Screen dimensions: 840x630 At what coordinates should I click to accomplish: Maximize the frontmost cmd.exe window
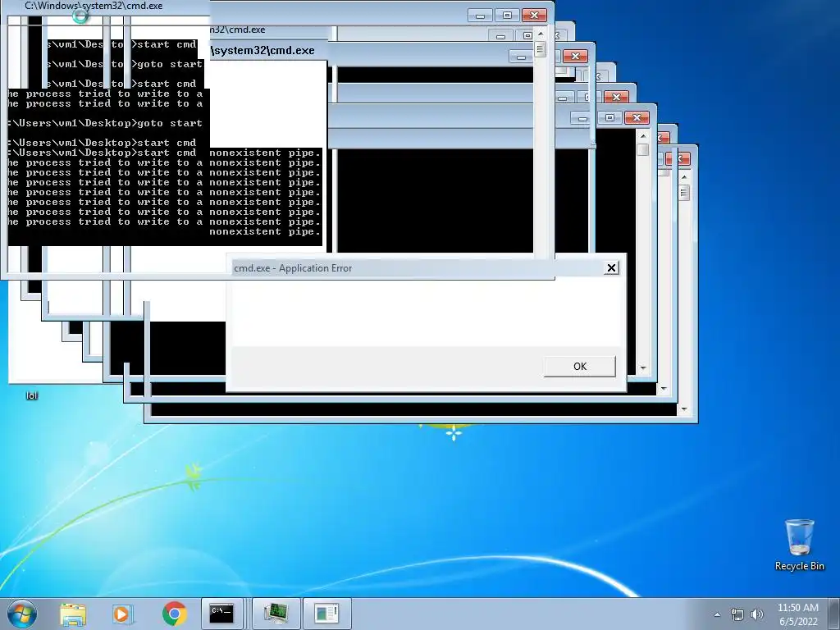click(x=507, y=16)
